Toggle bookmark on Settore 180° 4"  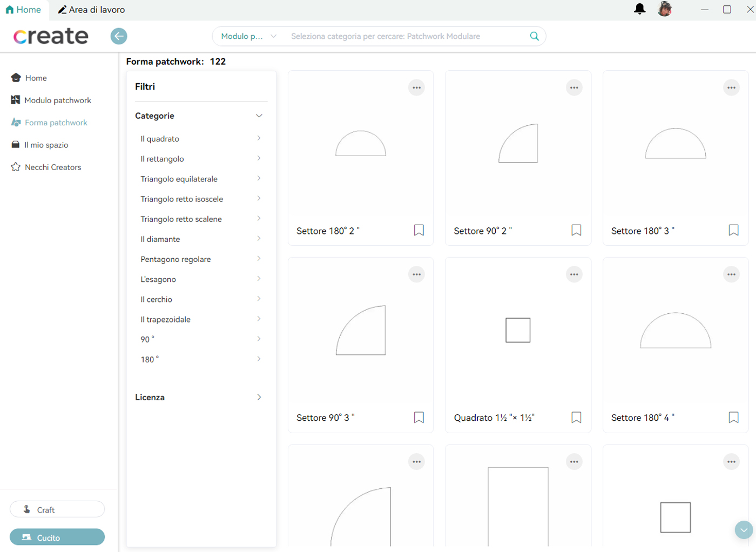[733, 418]
